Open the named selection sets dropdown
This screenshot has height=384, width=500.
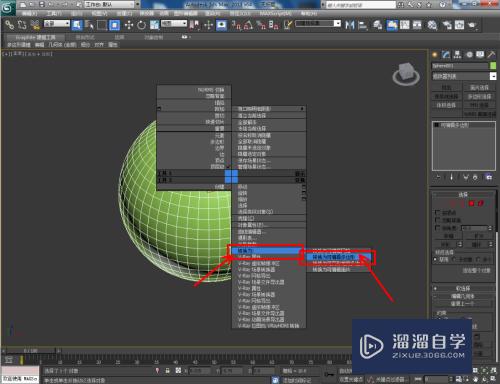318,24
